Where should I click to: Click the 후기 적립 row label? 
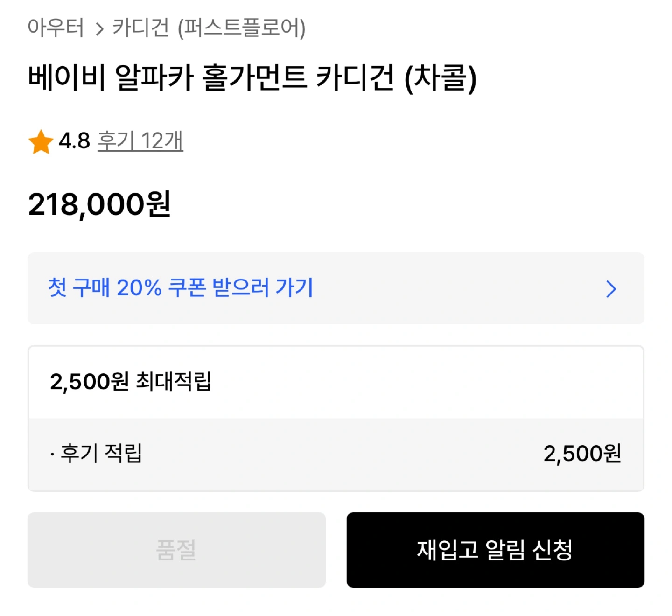point(101,453)
